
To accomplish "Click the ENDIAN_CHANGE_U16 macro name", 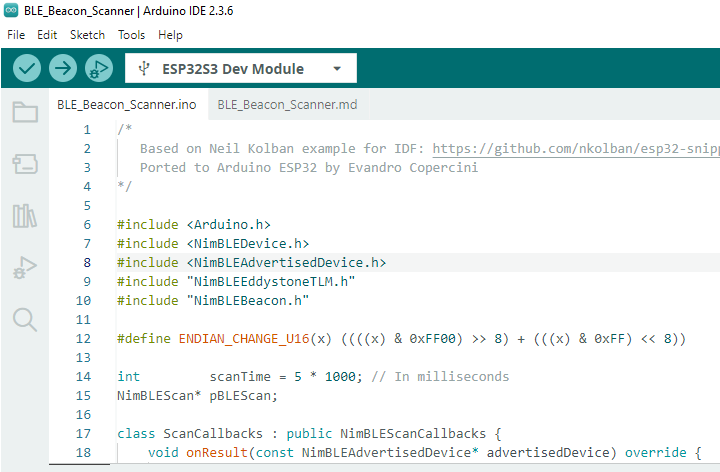I will (244, 339).
